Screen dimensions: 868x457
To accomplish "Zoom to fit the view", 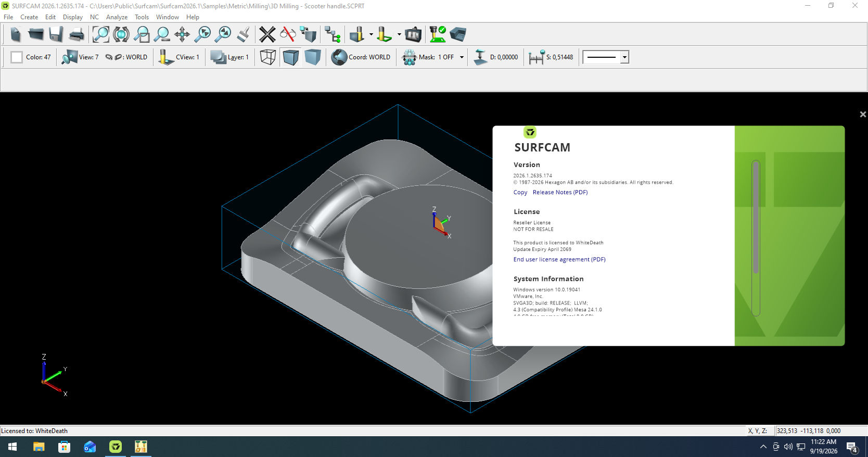I will pos(101,35).
